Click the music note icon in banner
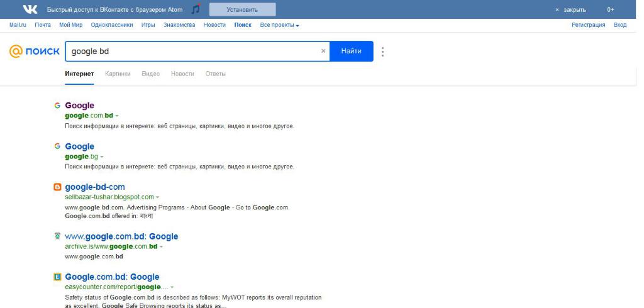Screen dimensions: 644x308 pyautogui.click(x=196, y=9)
